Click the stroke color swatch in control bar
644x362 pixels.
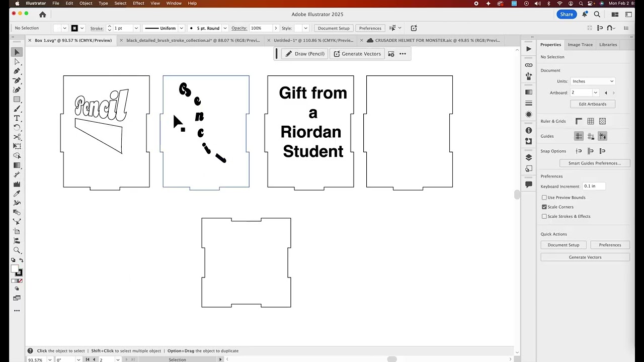click(x=74, y=28)
